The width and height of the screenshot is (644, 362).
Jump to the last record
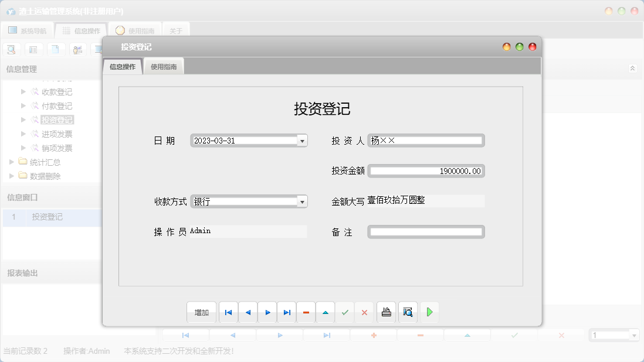click(x=286, y=312)
